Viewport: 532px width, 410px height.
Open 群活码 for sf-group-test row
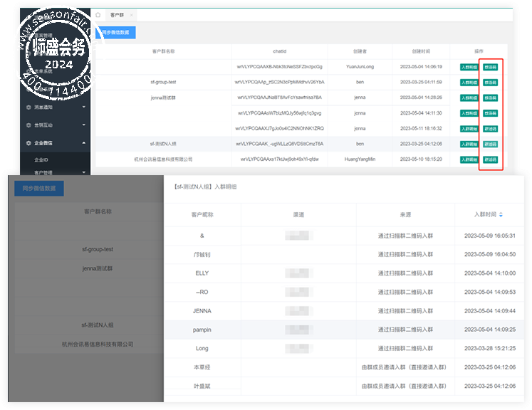(490, 83)
